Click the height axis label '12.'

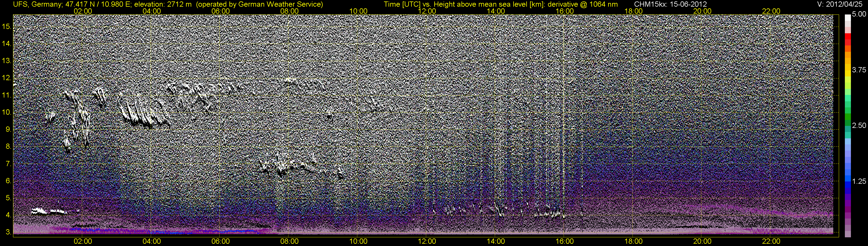pos(7,78)
